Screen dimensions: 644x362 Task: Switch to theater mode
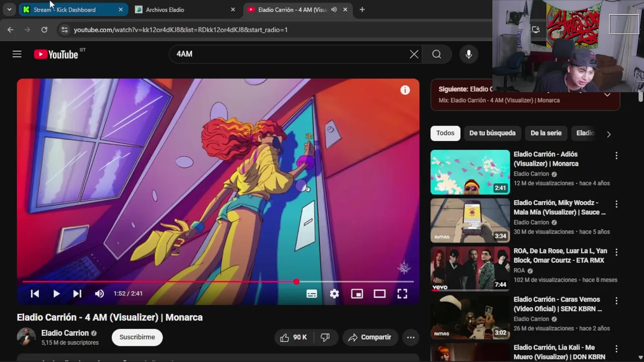(380, 294)
